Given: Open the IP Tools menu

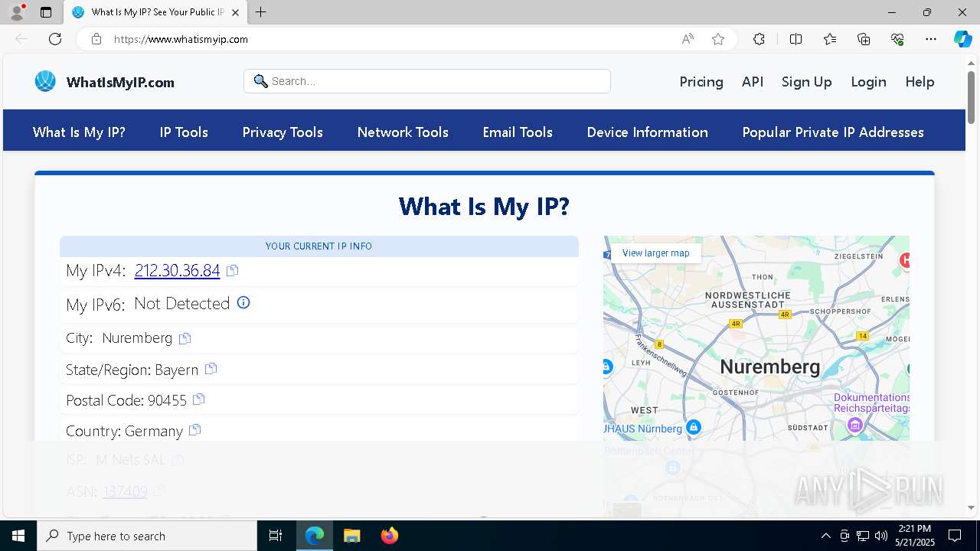Looking at the screenshot, I should tap(184, 132).
